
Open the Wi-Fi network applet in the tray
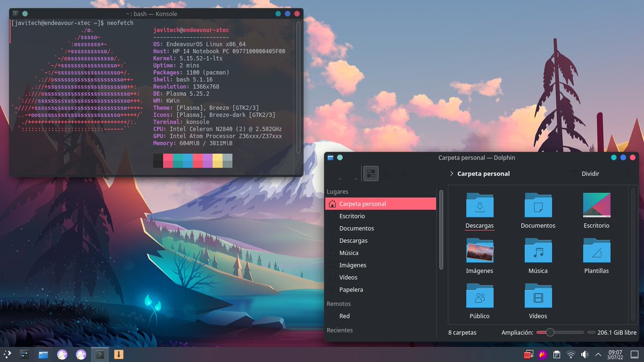pos(570,354)
